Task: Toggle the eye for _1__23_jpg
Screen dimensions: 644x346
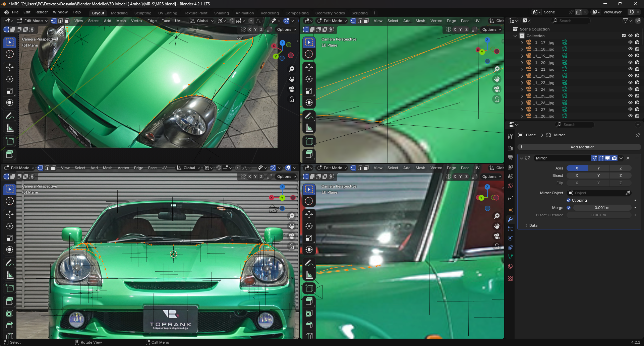Action: 630,82
